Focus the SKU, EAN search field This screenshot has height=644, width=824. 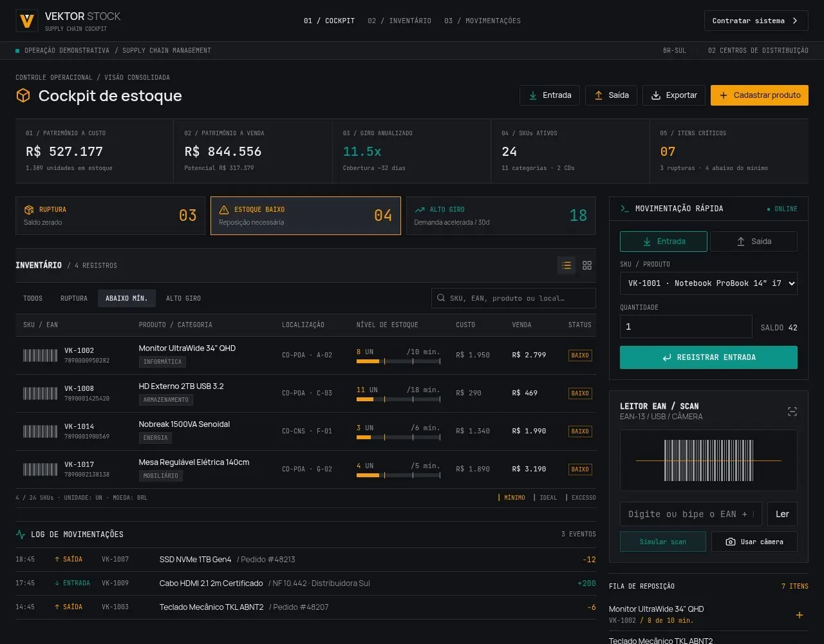click(514, 298)
